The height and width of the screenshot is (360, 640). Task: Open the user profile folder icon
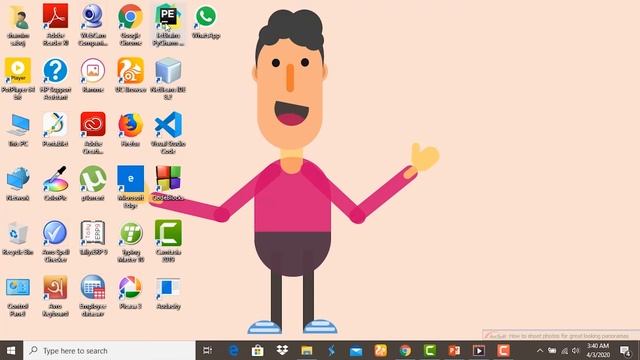coord(18,17)
